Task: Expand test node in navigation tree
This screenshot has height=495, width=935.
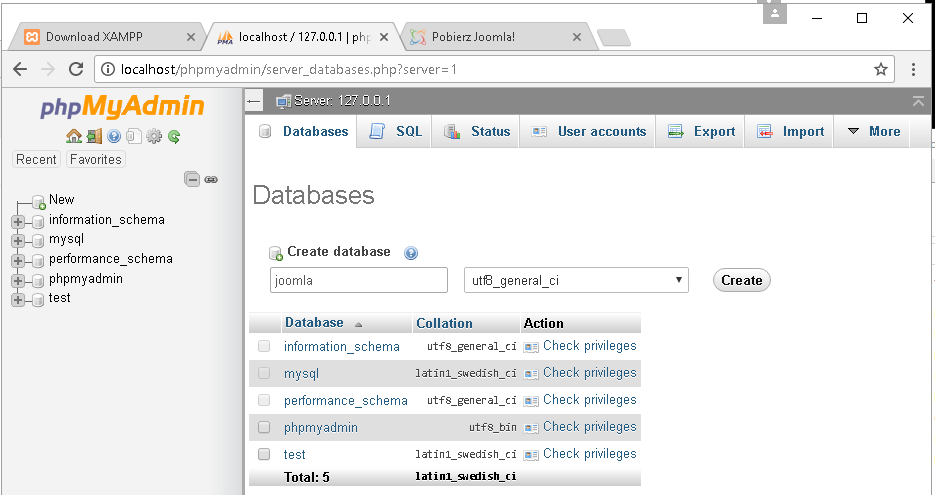Action: [x=18, y=299]
